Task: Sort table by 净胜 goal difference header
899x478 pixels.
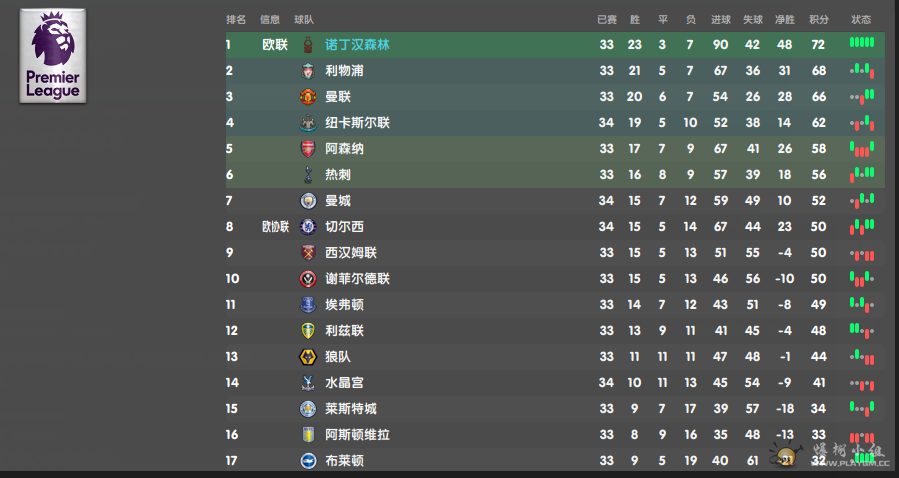Action: (x=785, y=20)
